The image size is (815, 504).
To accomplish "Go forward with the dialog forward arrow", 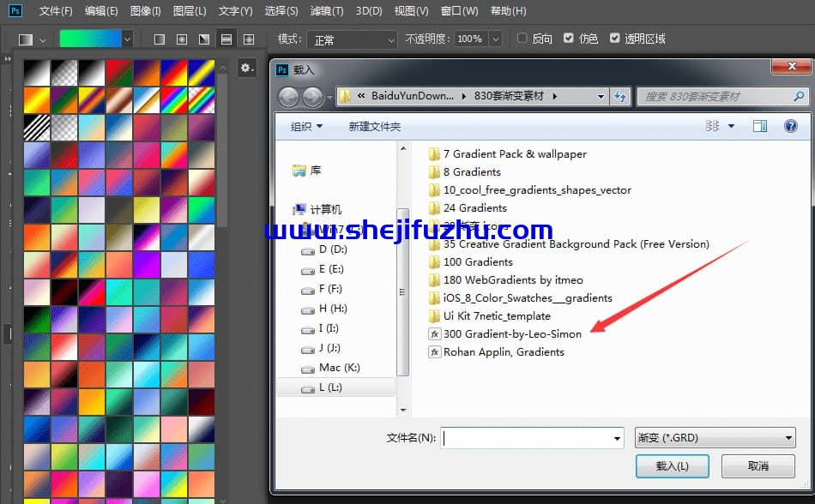I will (312, 97).
